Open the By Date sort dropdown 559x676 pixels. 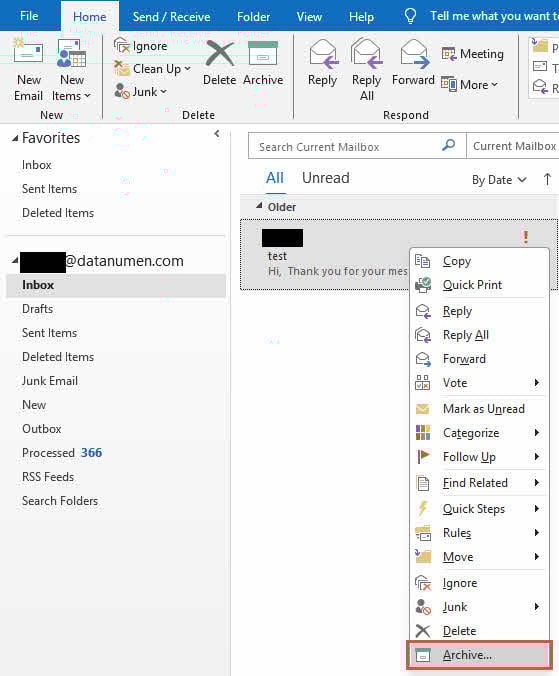[499, 180]
